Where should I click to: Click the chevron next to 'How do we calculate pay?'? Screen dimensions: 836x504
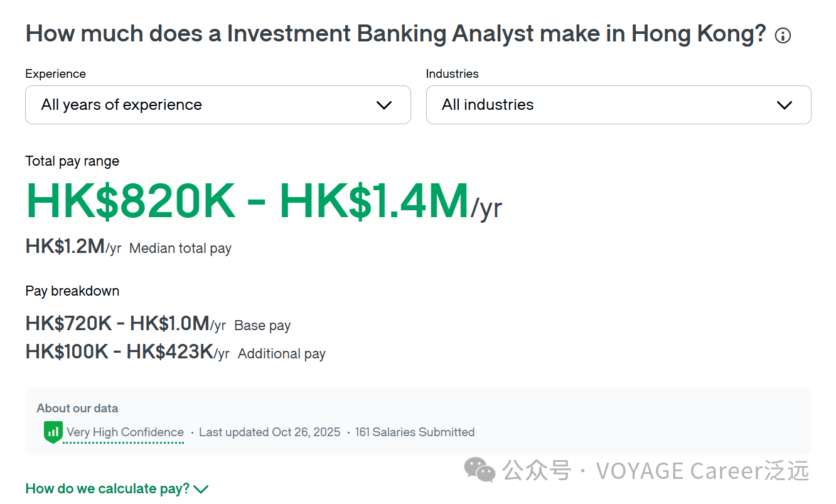coord(201,489)
